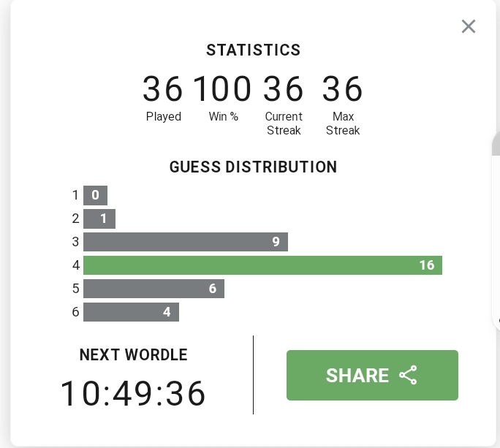
Task: Click the GUESS DISTRIBUTION heading
Action: [253, 167]
